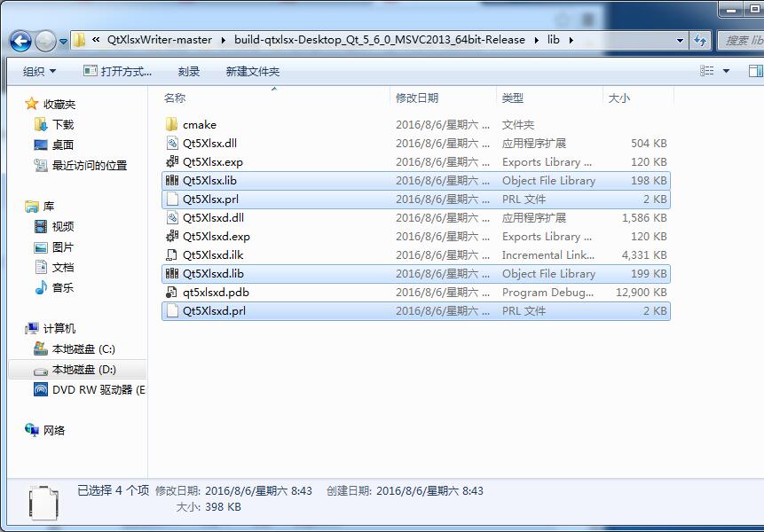Open 最近访问的位置 in sidebar
The height and width of the screenshot is (532, 764).
90,166
